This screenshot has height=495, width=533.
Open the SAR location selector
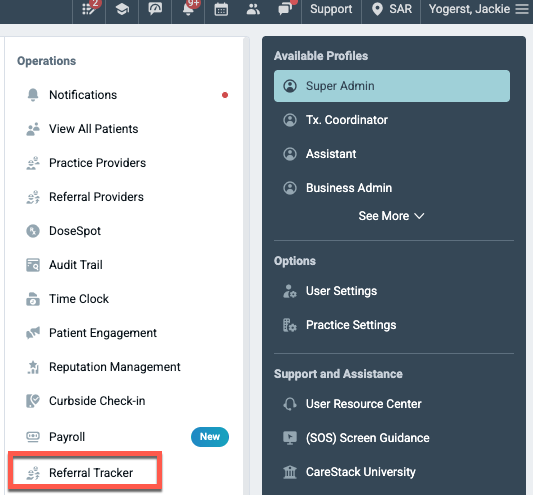click(391, 9)
